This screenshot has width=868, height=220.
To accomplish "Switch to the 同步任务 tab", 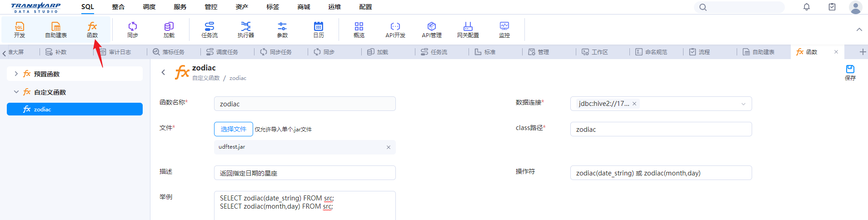I will point(276,52).
